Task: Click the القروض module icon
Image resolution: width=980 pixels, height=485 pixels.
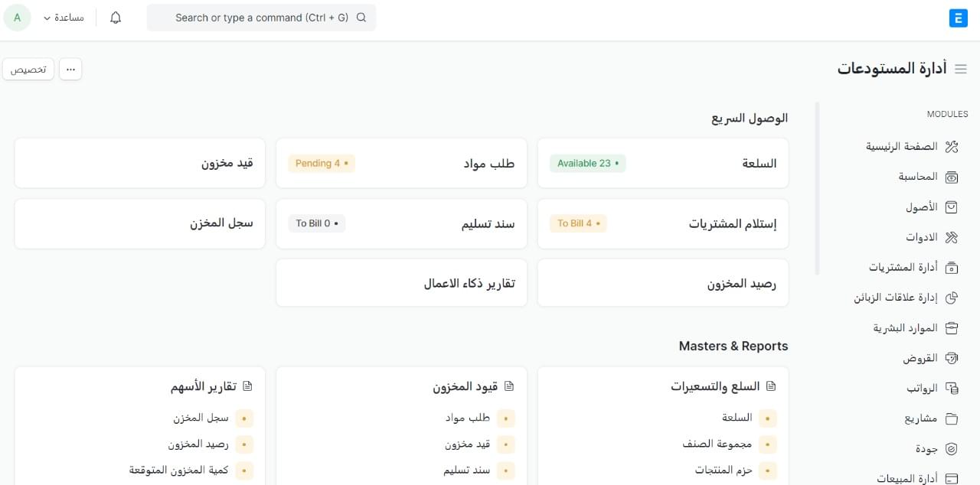Action: [x=952, y=358]
